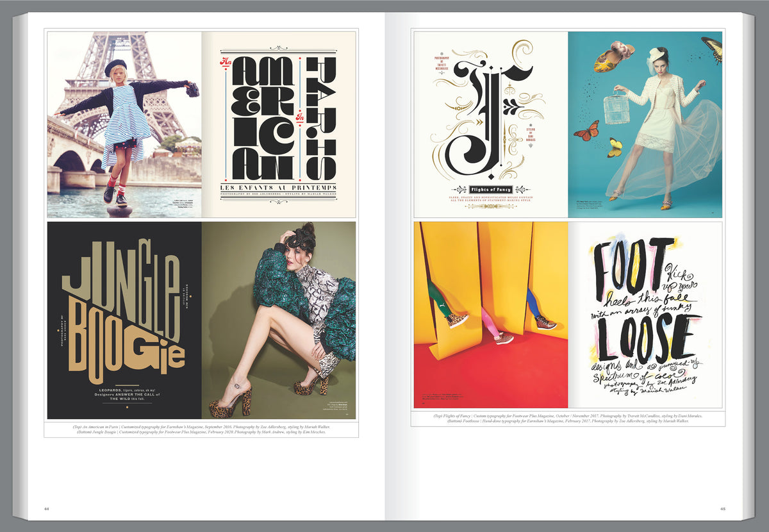This screenshot has height=532, width=769.
Task: Click the yellow butterfly near the dress
Action: (615, 148)
